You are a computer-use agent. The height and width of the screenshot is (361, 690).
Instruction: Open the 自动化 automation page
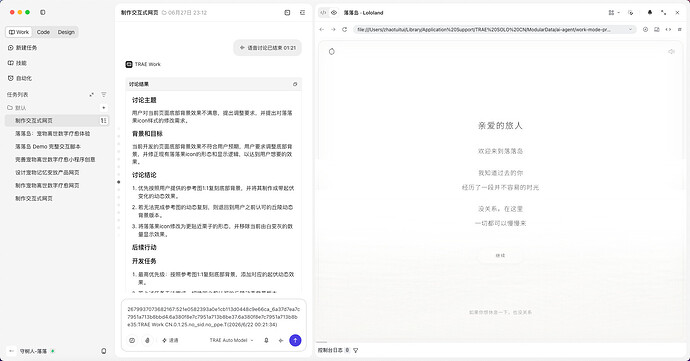20,78
